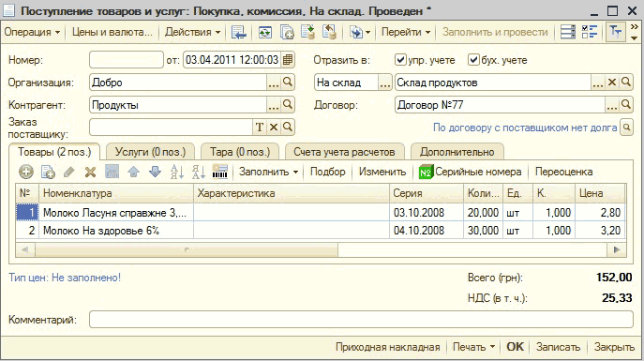Click the Переоценка button
This screenshot has width=644, height=361.
563,172
